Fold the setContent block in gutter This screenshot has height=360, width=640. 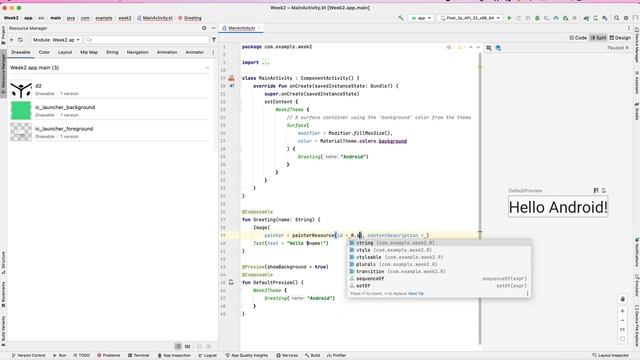tap(240, 102)
